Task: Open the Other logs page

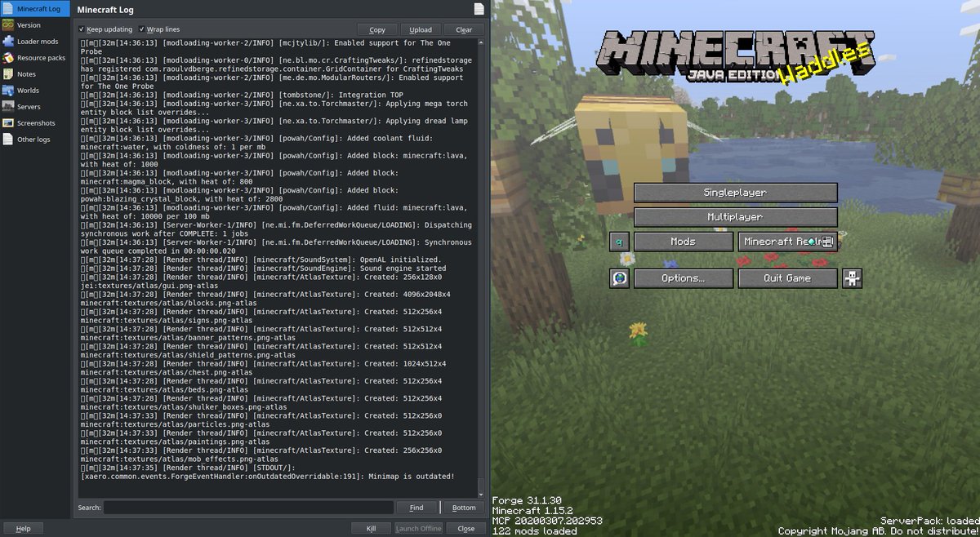Action: coord(35,140)
